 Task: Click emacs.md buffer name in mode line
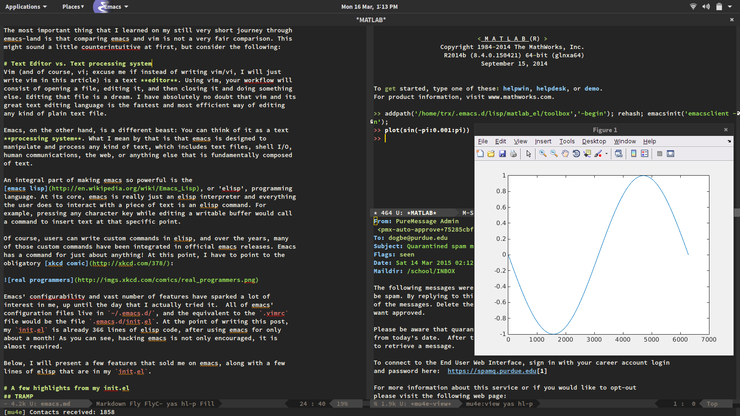pos(55,404)
